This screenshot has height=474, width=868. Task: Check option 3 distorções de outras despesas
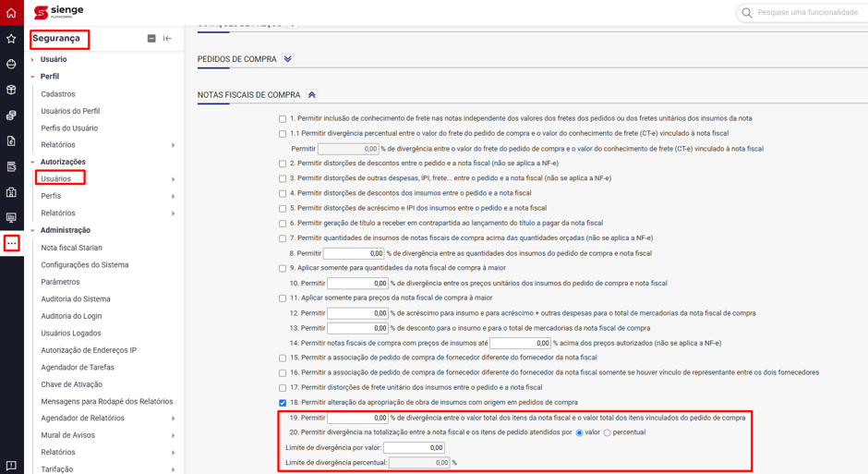pos(283,178)
